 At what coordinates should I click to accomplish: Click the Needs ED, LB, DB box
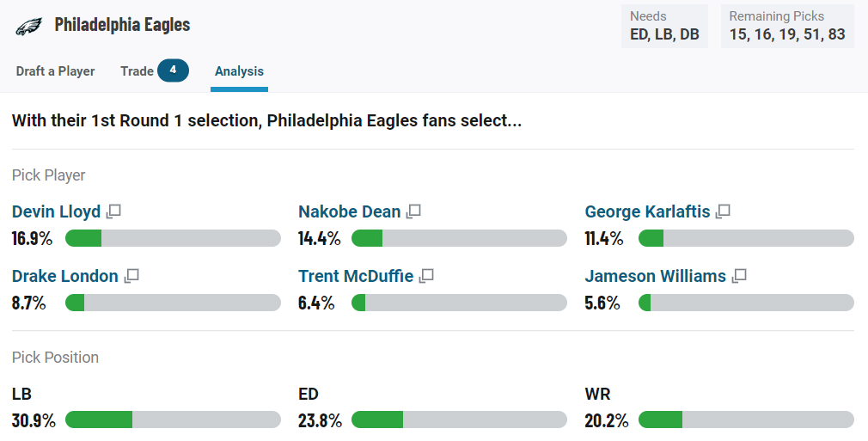coord(664,26)
